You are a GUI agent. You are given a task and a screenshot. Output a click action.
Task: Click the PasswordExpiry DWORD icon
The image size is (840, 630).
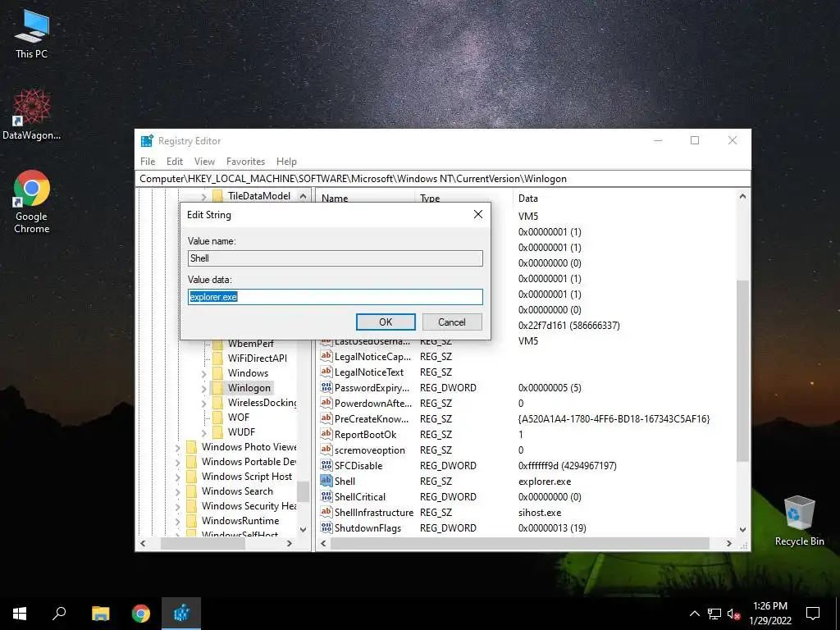click(326, 387)
